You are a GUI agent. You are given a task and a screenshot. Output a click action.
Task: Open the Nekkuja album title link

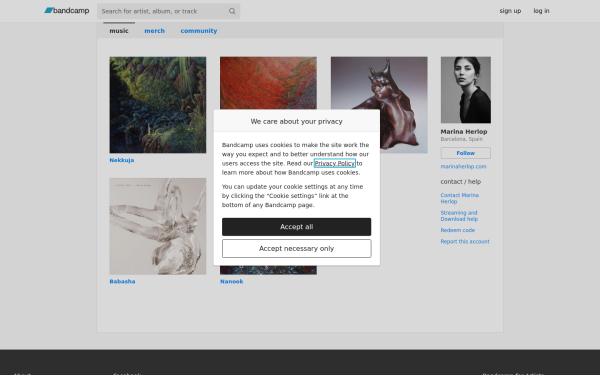coord(122,160)
